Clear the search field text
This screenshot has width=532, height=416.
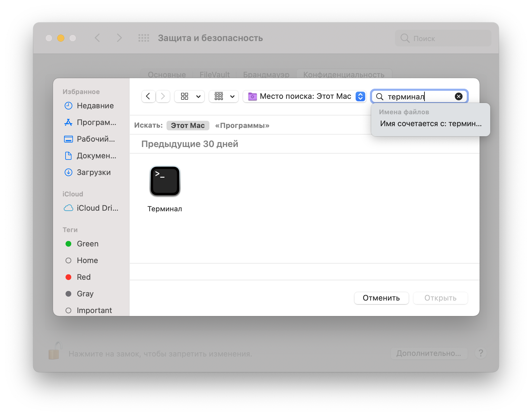tap(459, 96)
